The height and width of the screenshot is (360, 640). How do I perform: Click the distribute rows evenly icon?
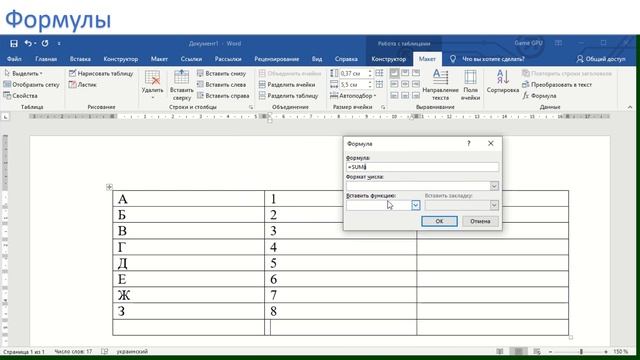(x=379, y=73)
